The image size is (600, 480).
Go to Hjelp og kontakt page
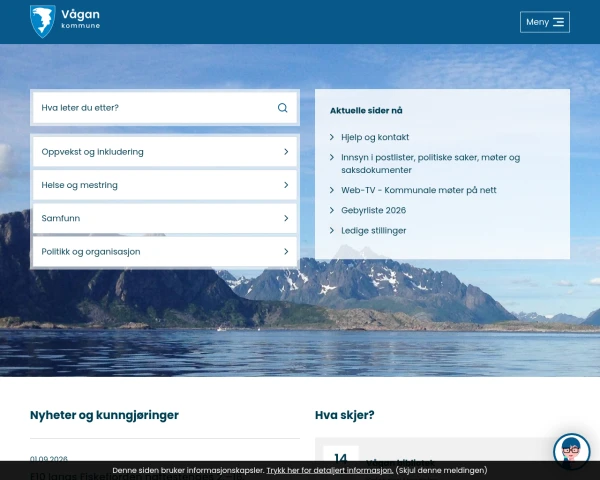375,137
